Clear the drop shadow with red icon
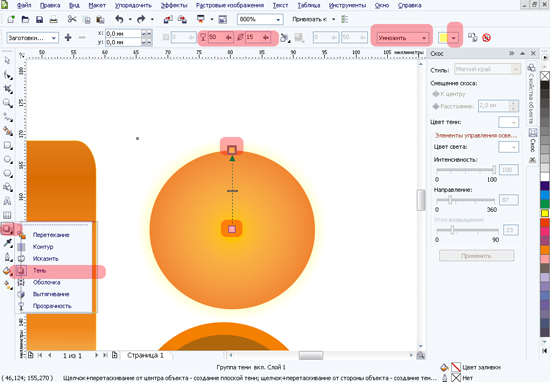 486,38
